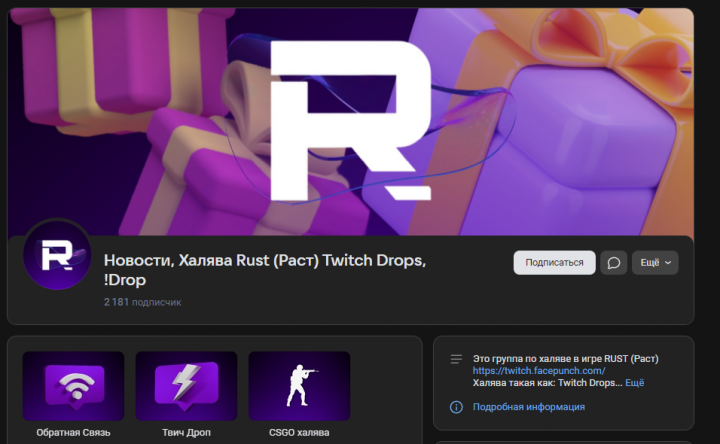Click the large R cover banner
This screenshot has height=444, width=720.
coord(351,122)
